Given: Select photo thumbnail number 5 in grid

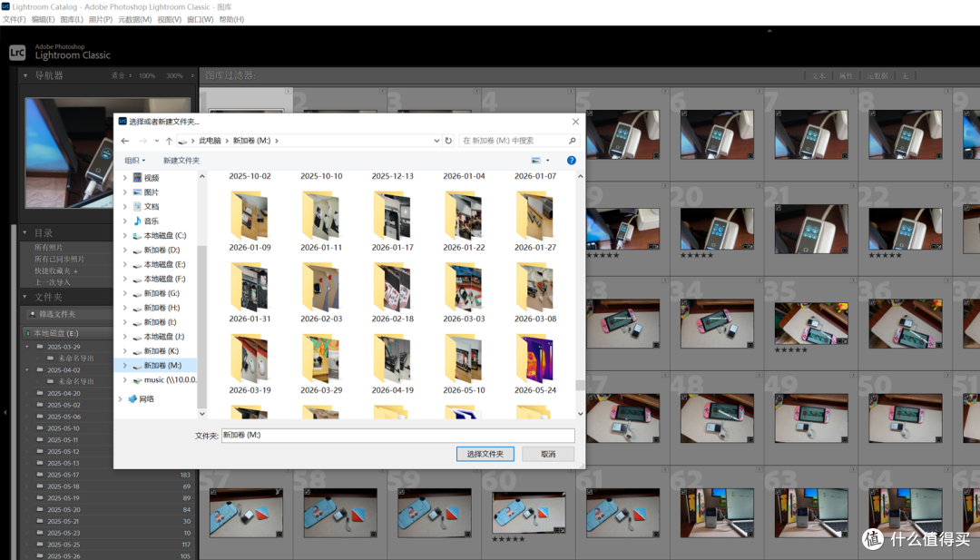Looking at the screenshot, I should (x=622, y=134).
